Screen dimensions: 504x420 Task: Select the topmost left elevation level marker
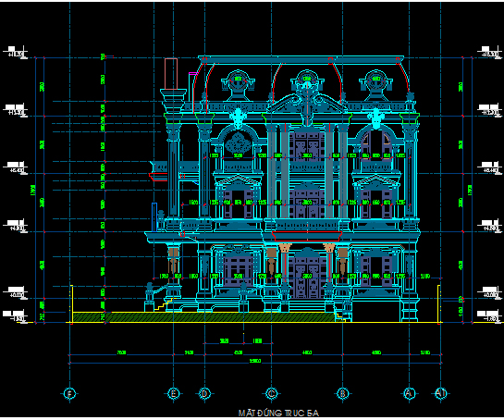pos(15,53)
